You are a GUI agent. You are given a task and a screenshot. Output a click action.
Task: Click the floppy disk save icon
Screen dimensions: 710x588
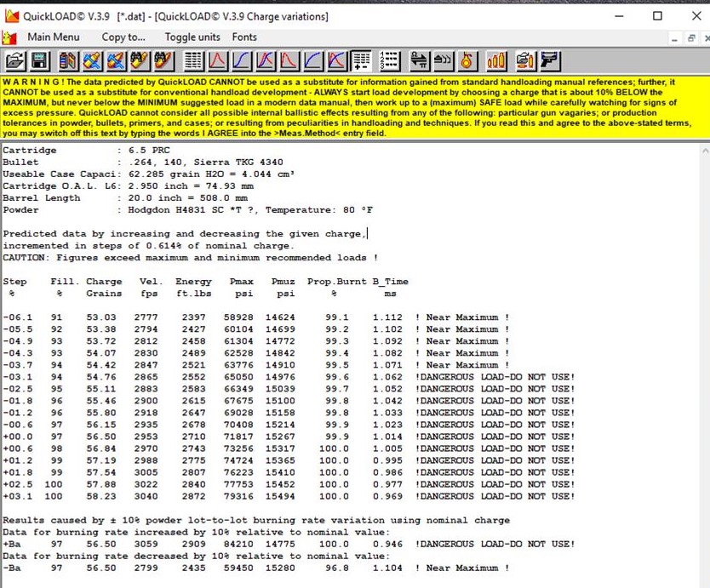39,60
